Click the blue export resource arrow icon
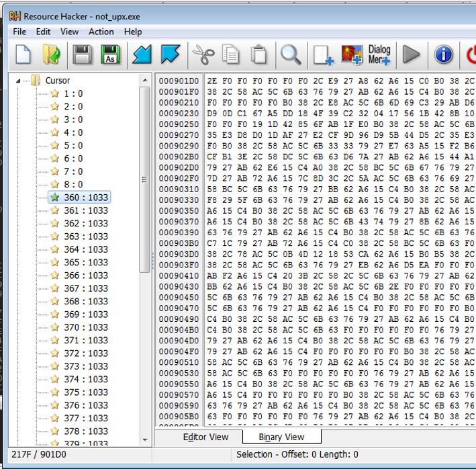Viewport: 476px width, 469px height. [x=171, y=54]
